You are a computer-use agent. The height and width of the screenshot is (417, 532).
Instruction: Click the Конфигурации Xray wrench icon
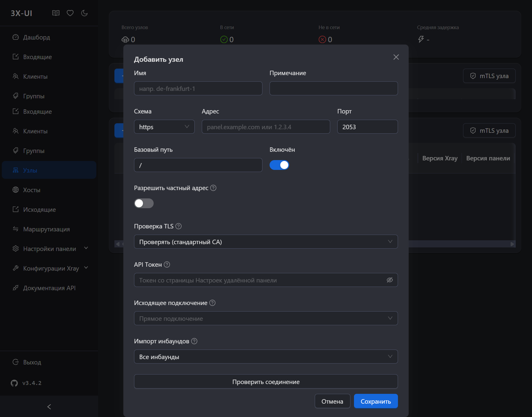[x=16, y=268]
